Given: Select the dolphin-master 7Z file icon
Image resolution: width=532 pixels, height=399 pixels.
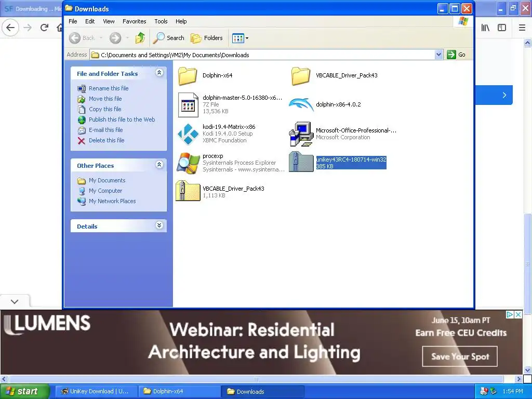Looking at the screenshot, I should [188, 105].
